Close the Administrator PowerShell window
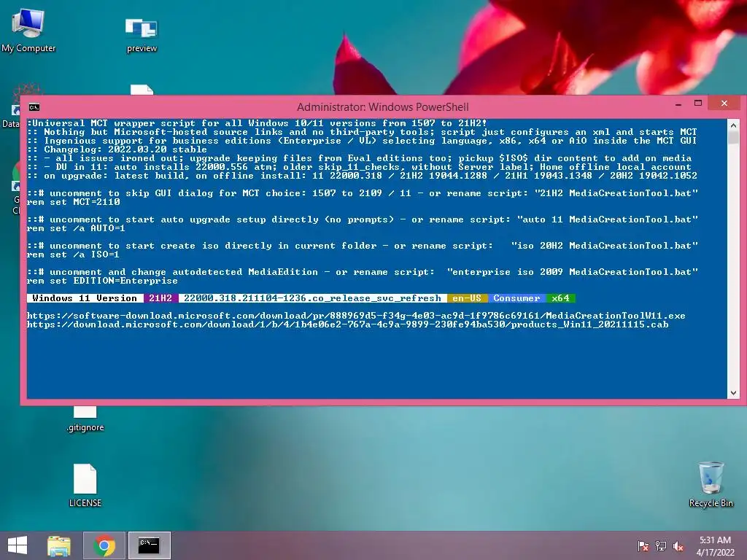 pos(724,104)
